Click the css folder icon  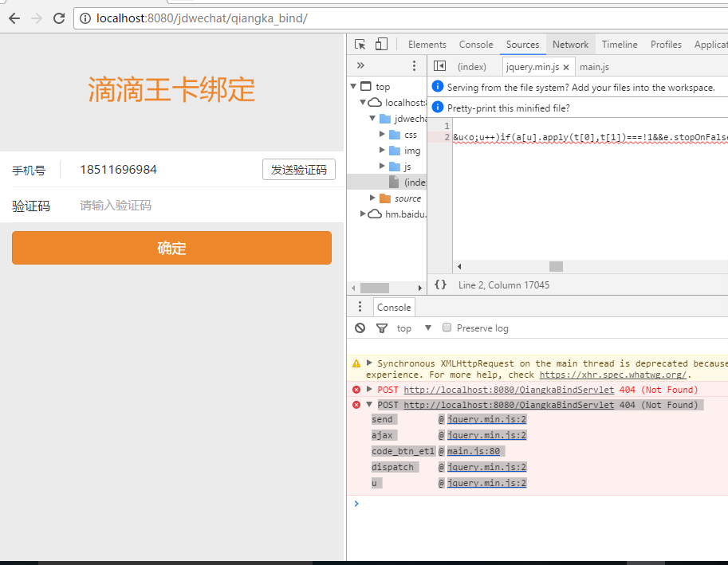(x=395, y=135)
